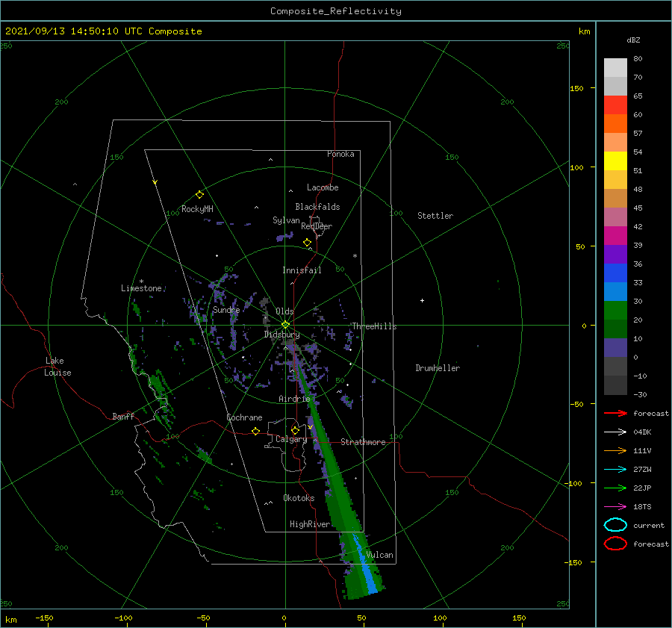
Task: Click the green 30 dBZ color swatch
Action: (x=615, y=311)
